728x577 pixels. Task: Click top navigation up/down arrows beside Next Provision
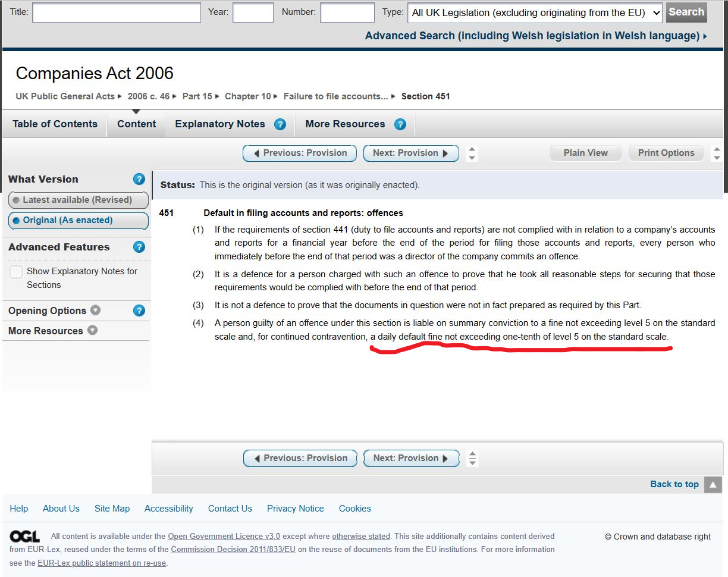coord(472,153)
